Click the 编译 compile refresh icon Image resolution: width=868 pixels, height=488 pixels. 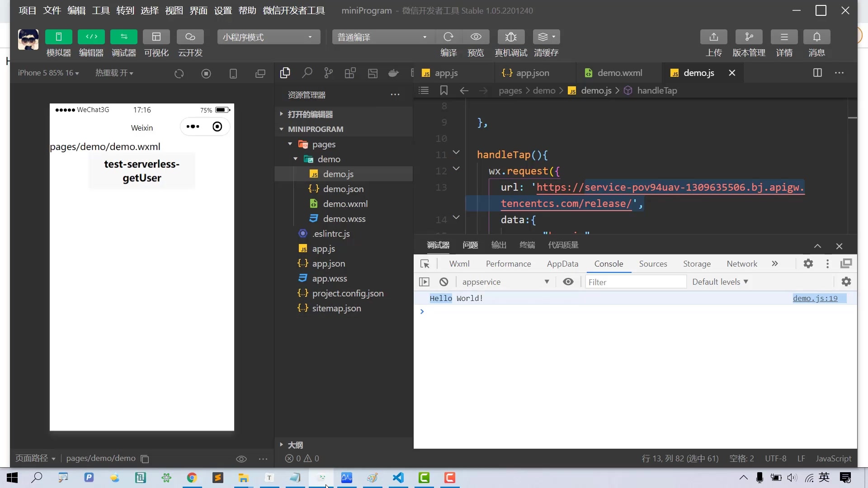[x=448, y=37]
